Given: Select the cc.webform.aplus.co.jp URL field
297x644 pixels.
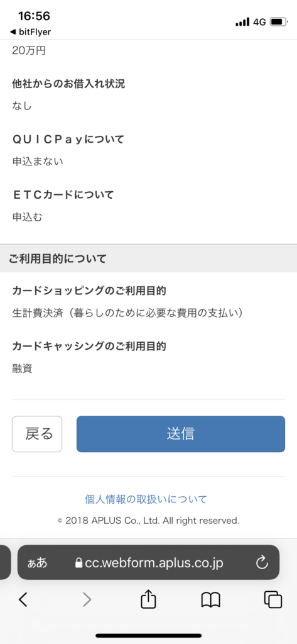Looking at the screenshot, I should pyautogui.click(x=148, y=562).
